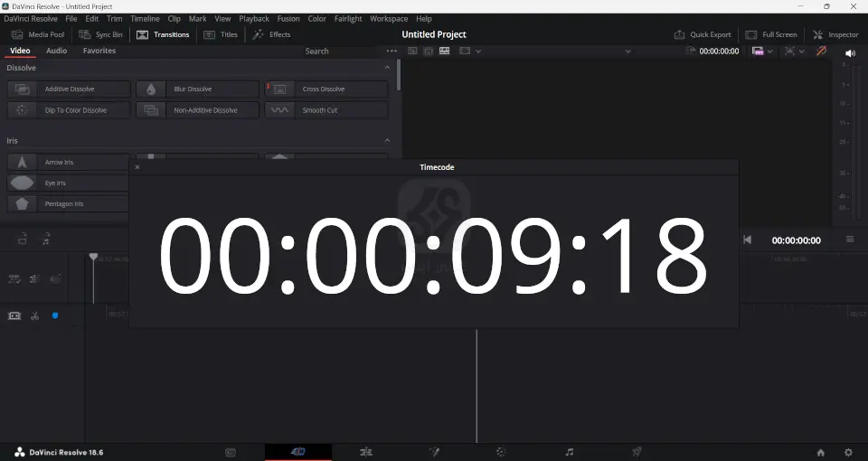
Task: Open the Fusion page
Action: 434,452
